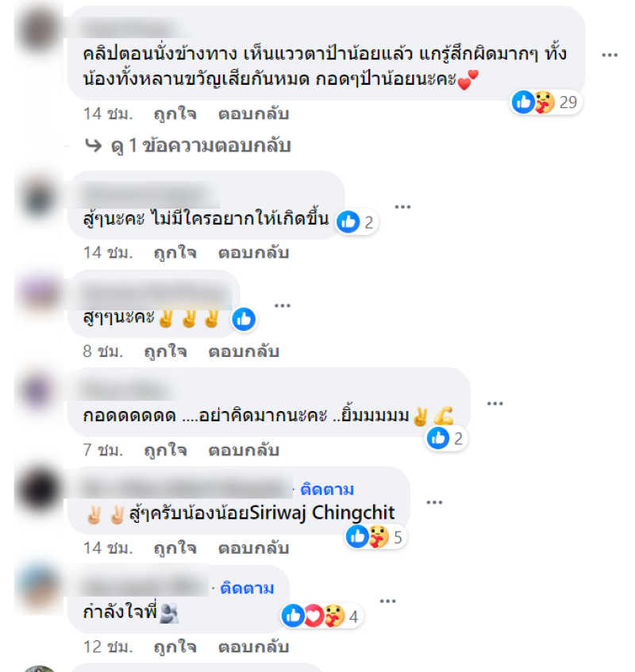Click ถูกใจ under the 12 ชม. comment
This screenshot has height=672, width=635.
[175, 647]
